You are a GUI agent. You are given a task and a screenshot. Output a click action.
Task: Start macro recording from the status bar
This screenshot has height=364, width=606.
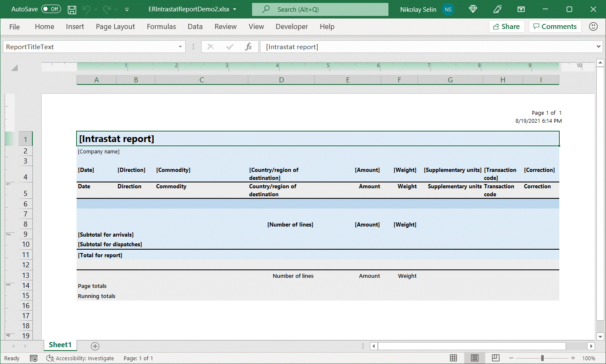pyautogui.click(x=34, y=358)
